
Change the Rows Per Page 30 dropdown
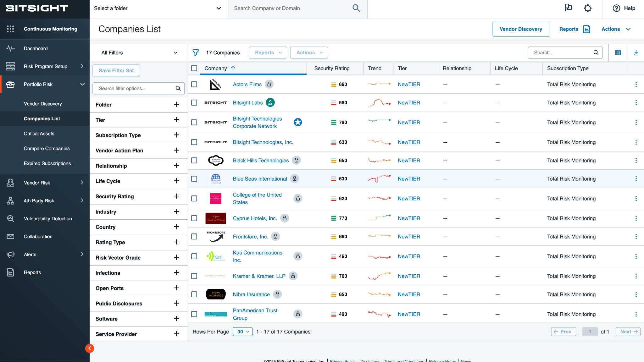coord(242,332)
